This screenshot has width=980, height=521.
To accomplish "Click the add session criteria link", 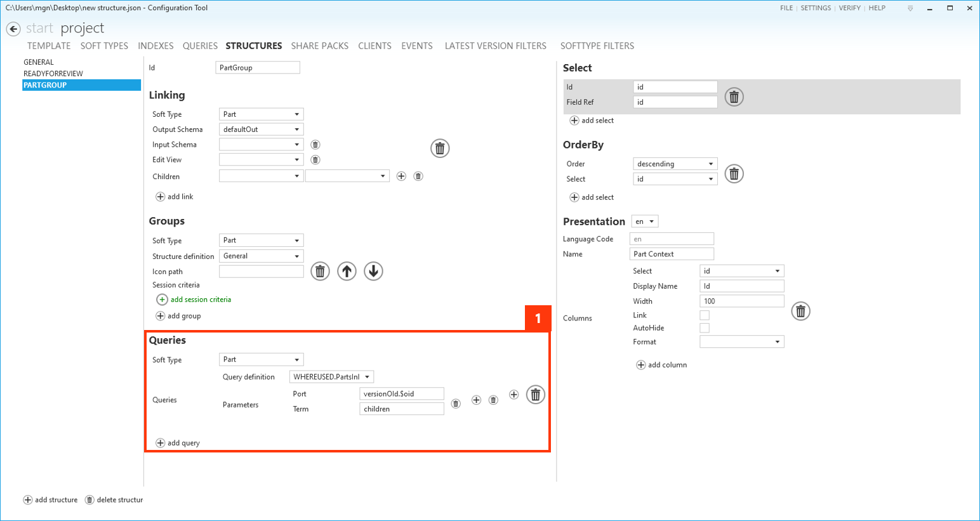I will coord(193,299).
